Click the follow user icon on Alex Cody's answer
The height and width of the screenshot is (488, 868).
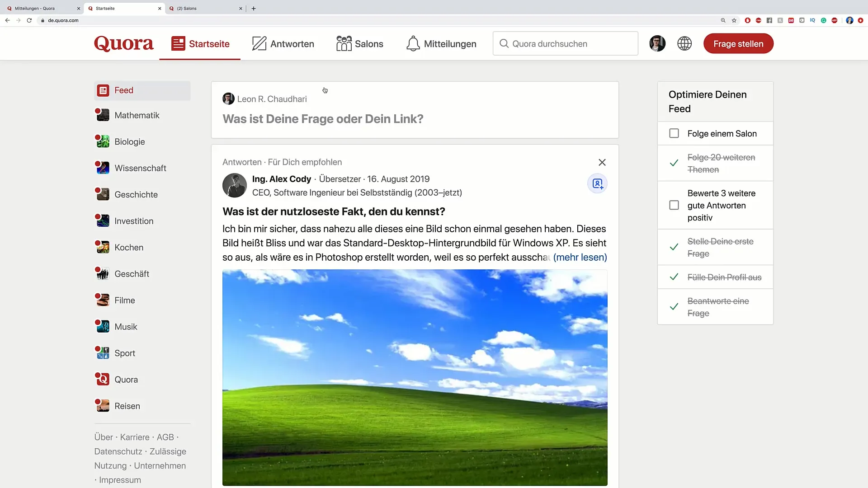point(597,183)
